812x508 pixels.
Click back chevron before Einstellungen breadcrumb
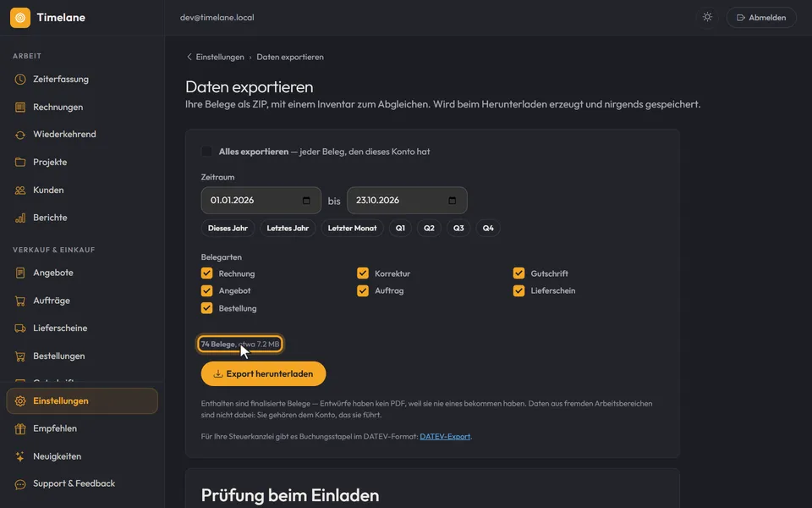click(189, 57)
